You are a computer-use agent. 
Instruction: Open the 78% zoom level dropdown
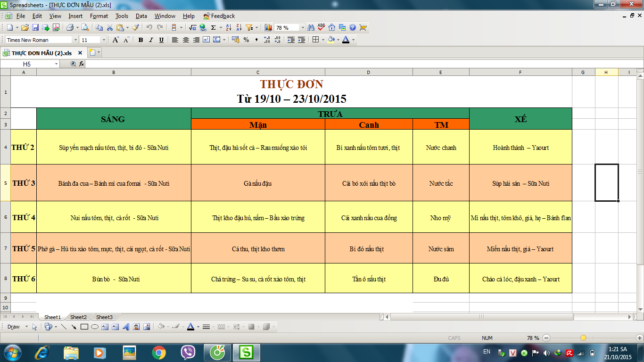pyautogui.click(x=303, y=28)
